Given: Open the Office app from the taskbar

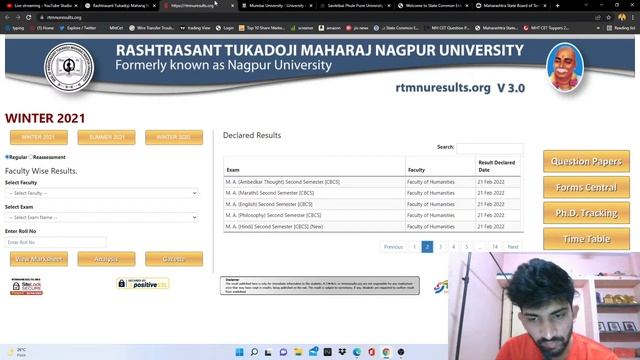Looking at the screenshot, I should (371, 352).
